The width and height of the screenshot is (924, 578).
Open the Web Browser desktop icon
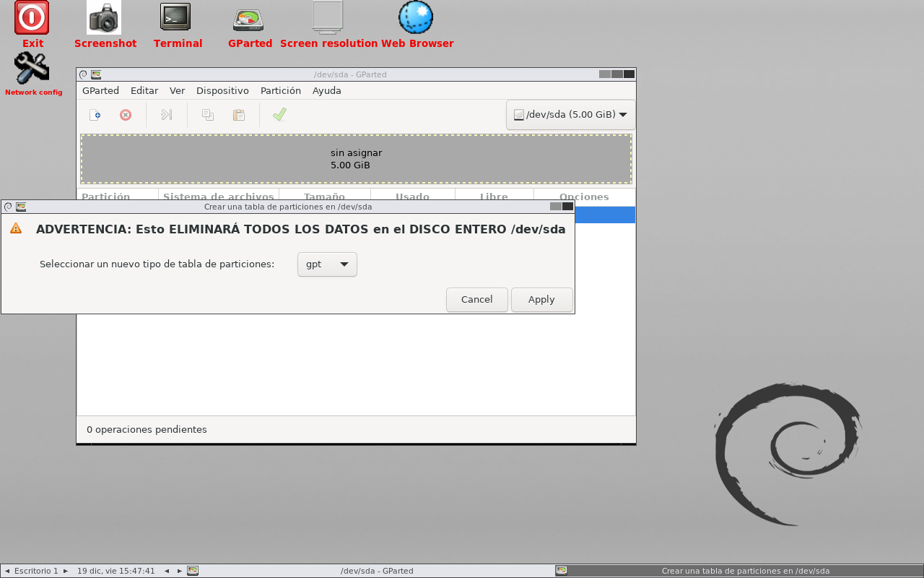point(416,17)
